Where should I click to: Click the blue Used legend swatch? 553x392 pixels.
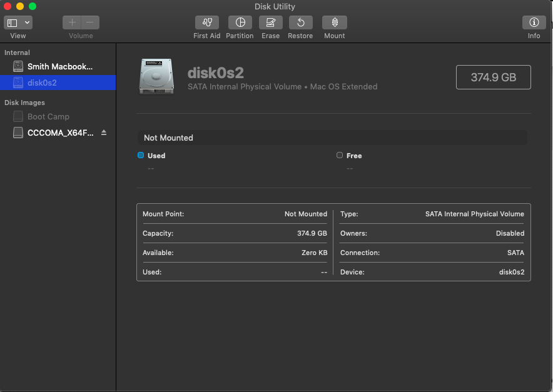click(141, 156)
